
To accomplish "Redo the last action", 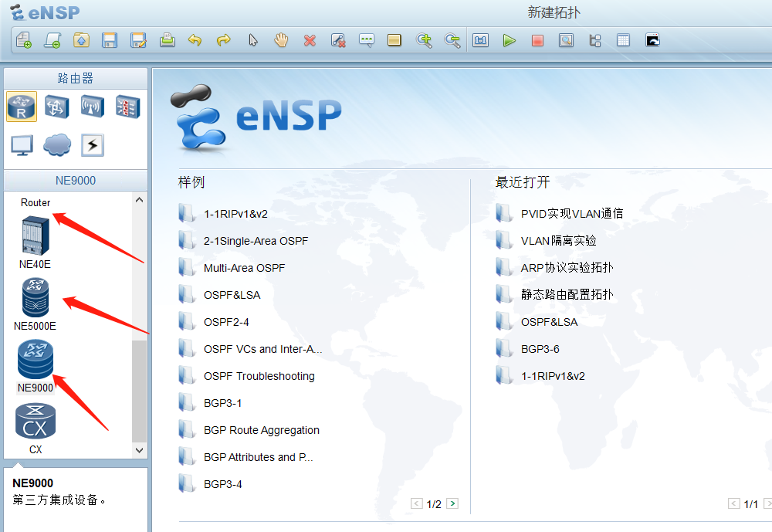I will [x=224, y=40].
